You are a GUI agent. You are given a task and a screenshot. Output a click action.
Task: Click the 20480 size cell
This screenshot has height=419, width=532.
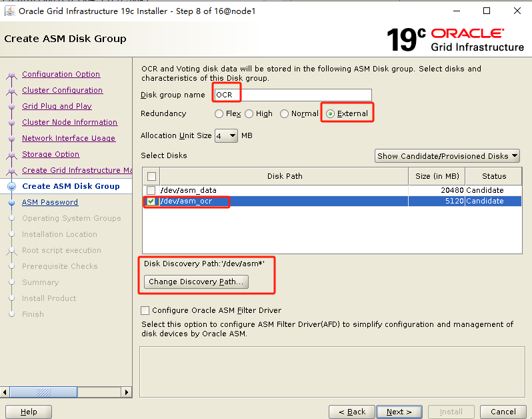tap(437, 190)
